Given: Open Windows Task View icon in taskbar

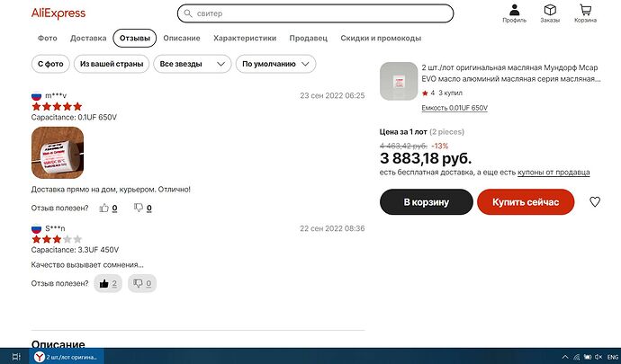Looking at the screenshot, I should click(16, 357).
